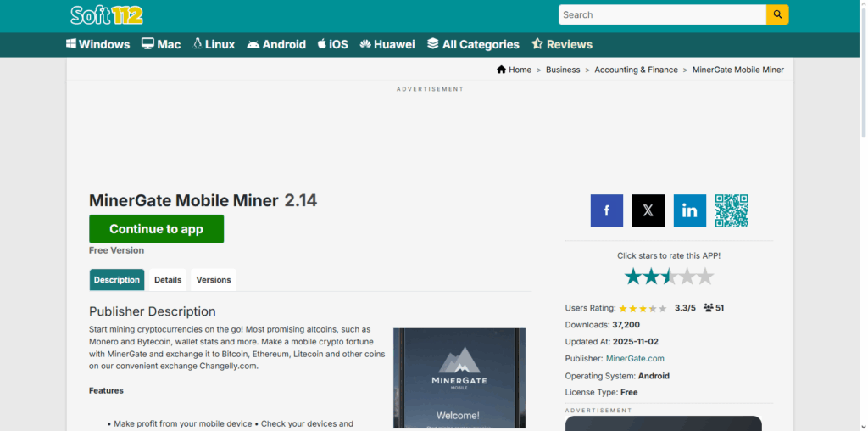Click the Publisher Description heading
868x431 pixels.
coord(153,311)
